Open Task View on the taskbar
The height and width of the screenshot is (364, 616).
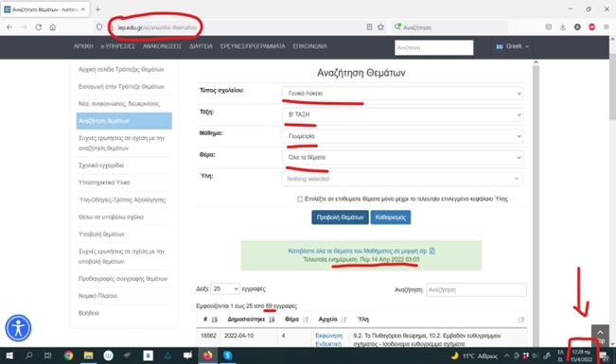click(x=47, y=355)
